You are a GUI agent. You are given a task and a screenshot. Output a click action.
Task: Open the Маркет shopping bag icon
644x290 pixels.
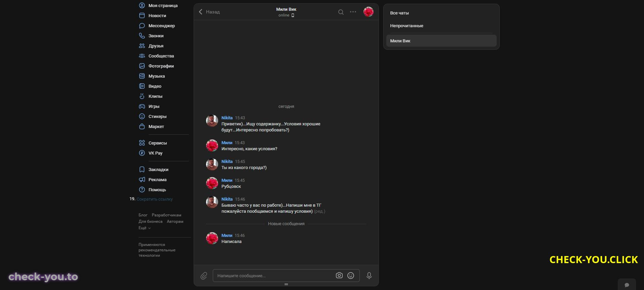point(142,126)
